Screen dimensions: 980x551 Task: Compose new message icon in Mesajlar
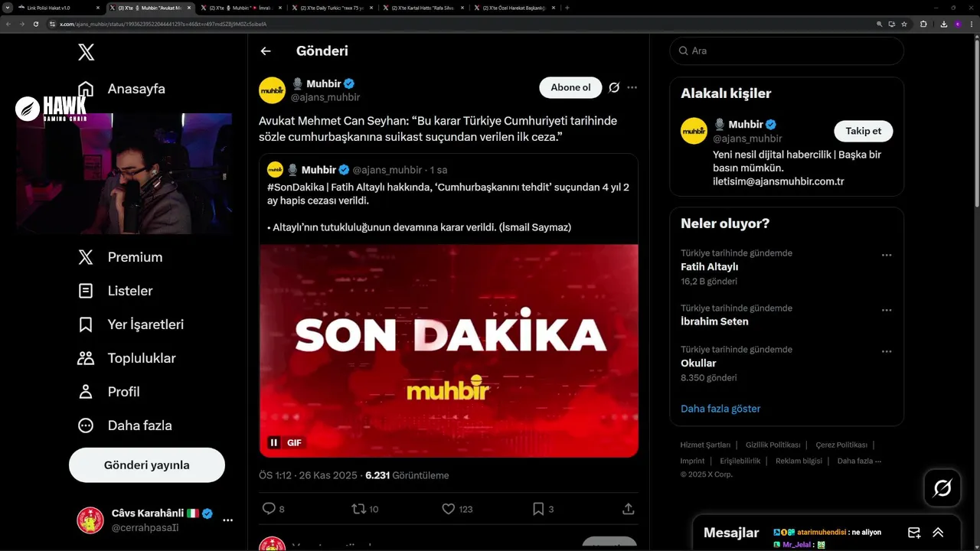[x=914, y=533]
